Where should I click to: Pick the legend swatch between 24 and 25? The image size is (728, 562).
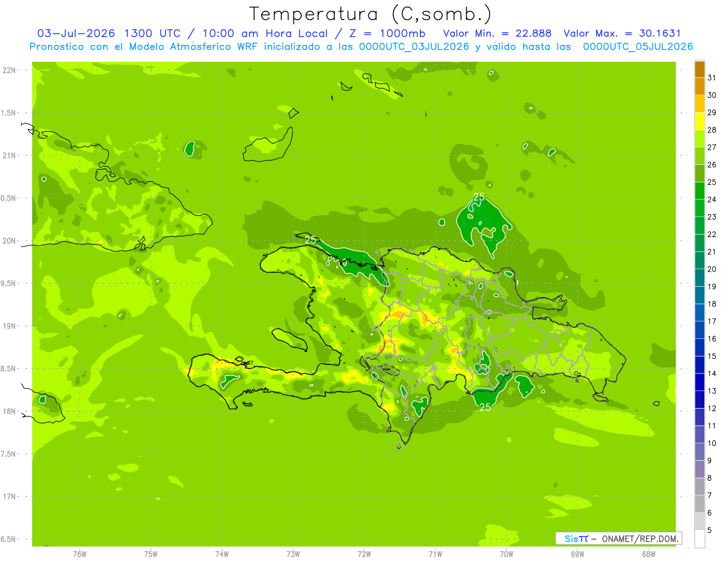(x=699, y=191)
